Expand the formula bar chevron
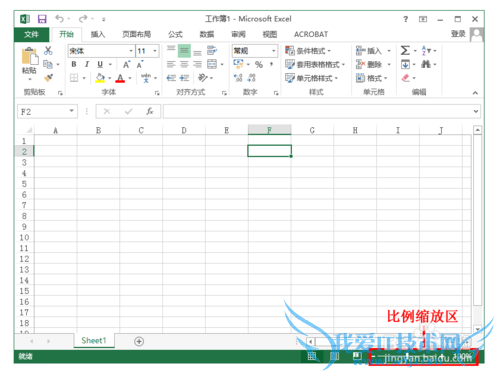The width and height of the screenshot is (500, 376). pos(476,111)
